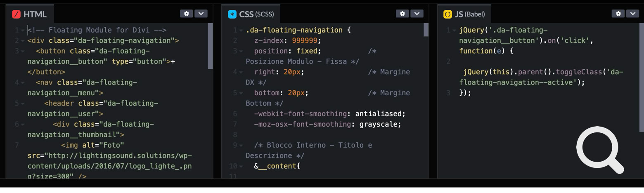Click the JS parentheses logo icon
This screenshot has height=193, width=644.
tap(447, 14)
